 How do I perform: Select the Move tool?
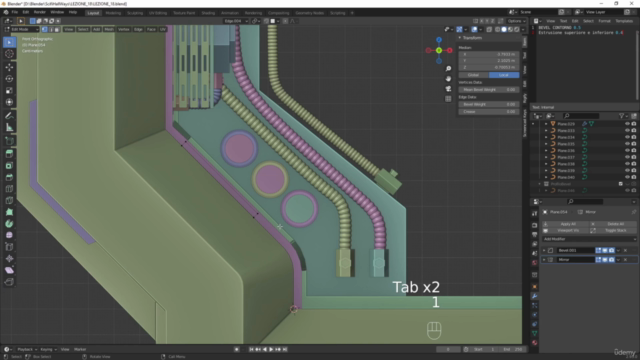point(9,67)
